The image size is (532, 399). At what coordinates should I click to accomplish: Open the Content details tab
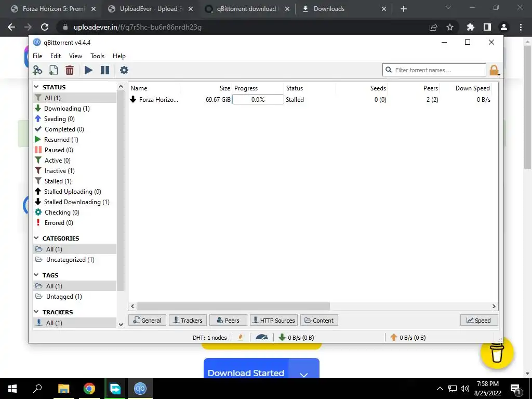[319, 320]
